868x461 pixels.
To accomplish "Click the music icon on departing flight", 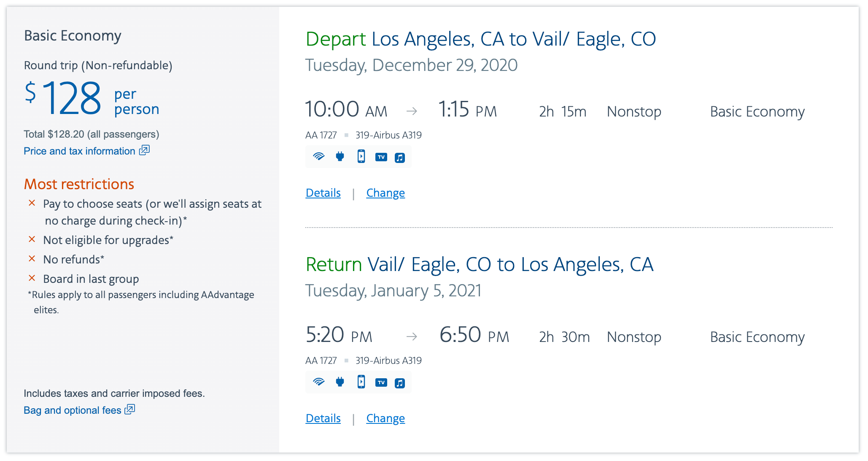I will 400,157.
